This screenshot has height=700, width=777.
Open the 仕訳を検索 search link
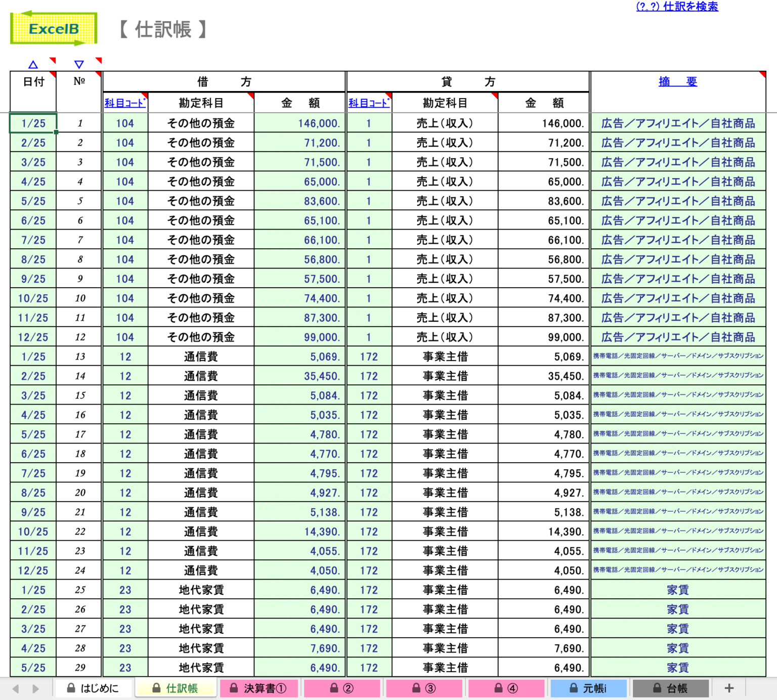coord(677,7)
